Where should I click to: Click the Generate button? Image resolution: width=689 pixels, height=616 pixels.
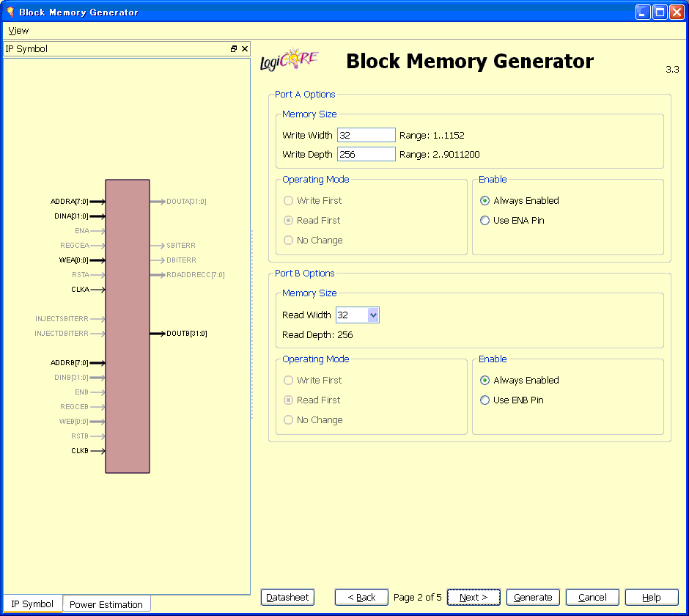pos(533,597)
